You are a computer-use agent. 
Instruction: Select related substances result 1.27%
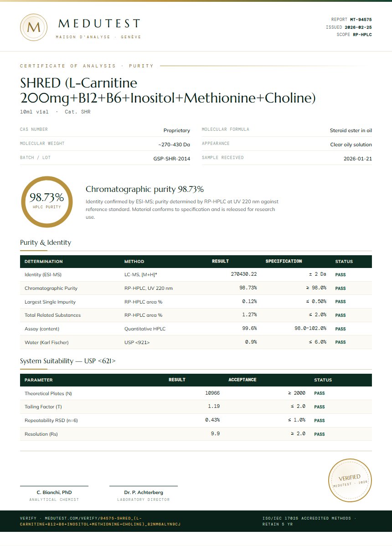click(x=249, y=314)
